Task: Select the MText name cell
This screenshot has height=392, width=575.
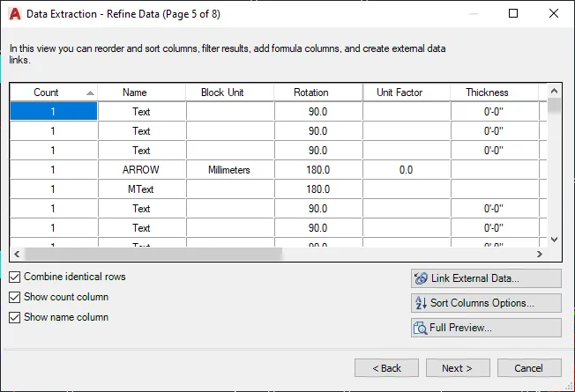Action: (142, 189)
